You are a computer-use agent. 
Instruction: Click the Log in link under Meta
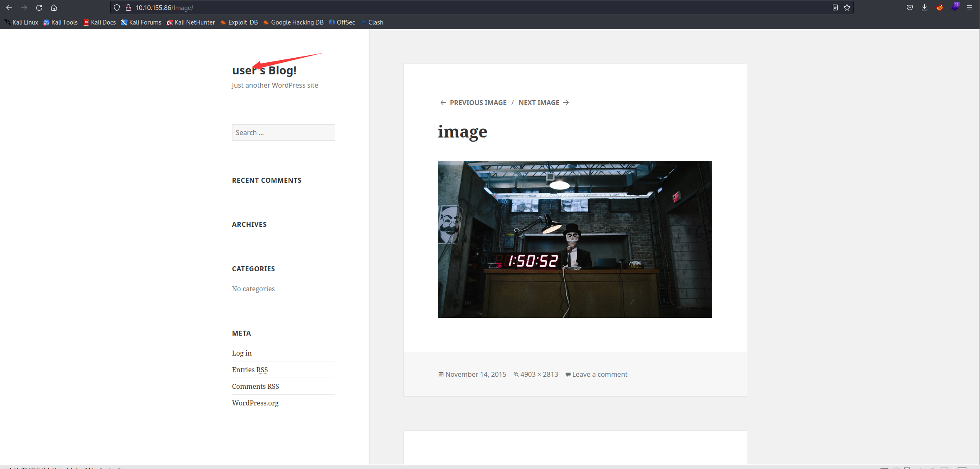[242, 353]
